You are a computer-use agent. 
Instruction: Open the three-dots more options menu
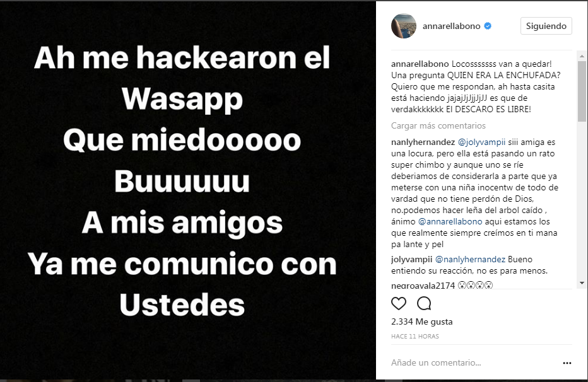pyautogui.click(x=567, y=363)
